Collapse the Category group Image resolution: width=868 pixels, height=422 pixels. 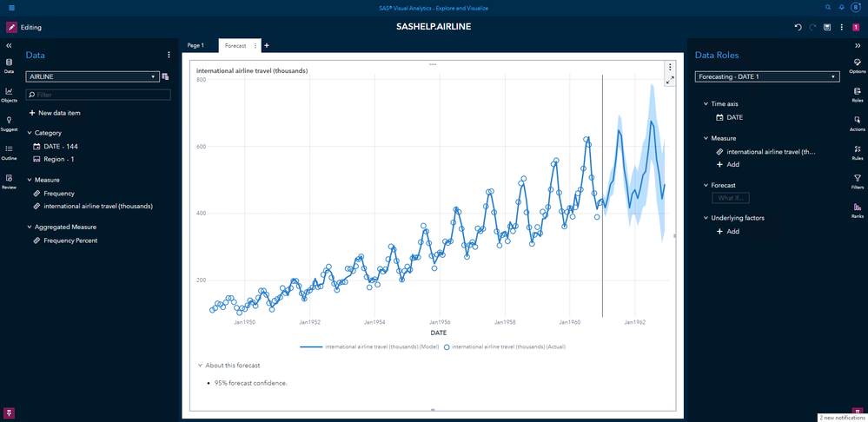coord(30,133)
